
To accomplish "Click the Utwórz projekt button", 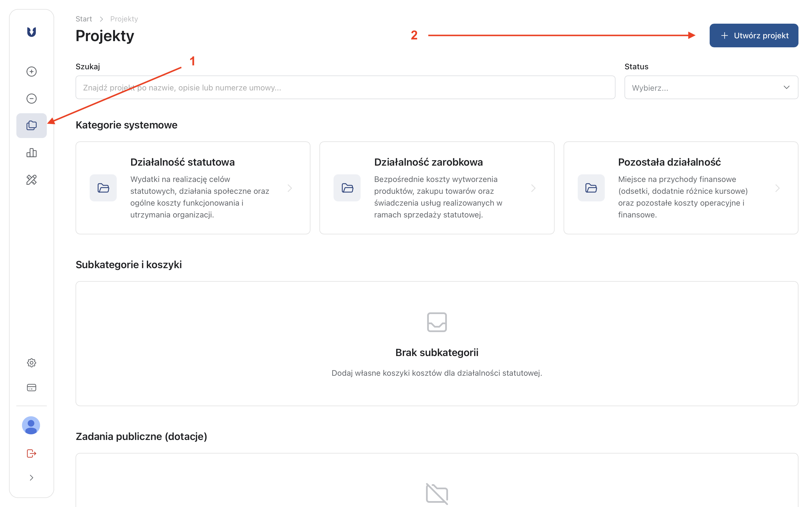I will coord(754,35).
